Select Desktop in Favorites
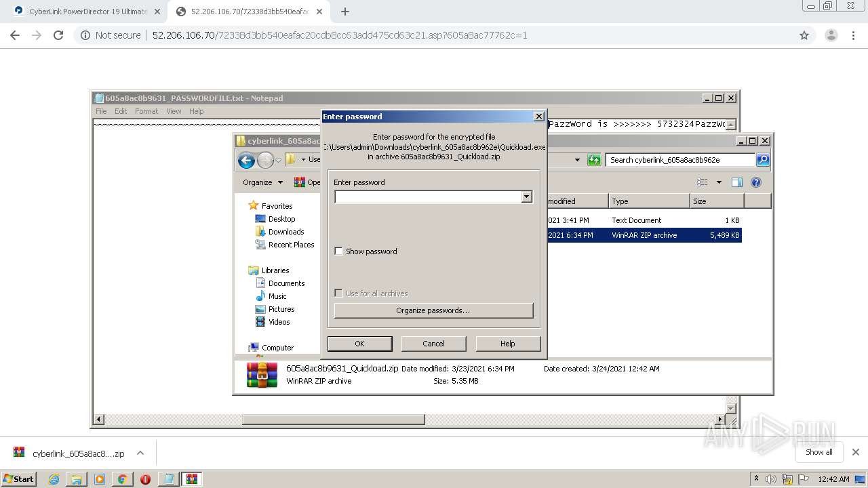Image resolution: width=868 pixels, height=488 pixels. (281, 219)
